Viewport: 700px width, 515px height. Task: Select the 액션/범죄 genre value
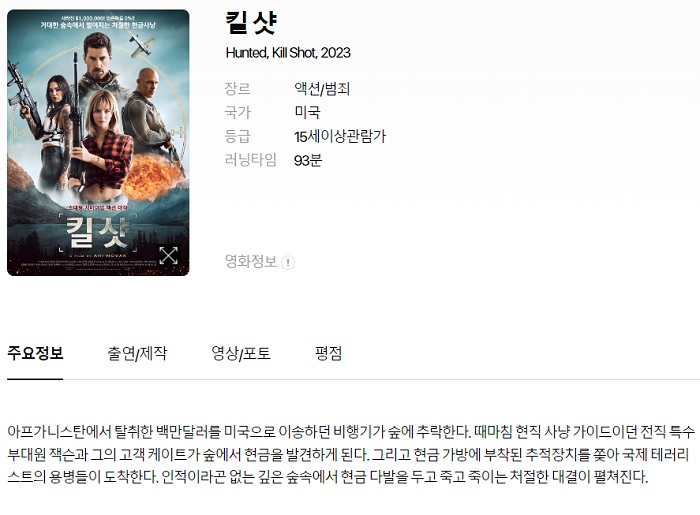coord(322,89)
